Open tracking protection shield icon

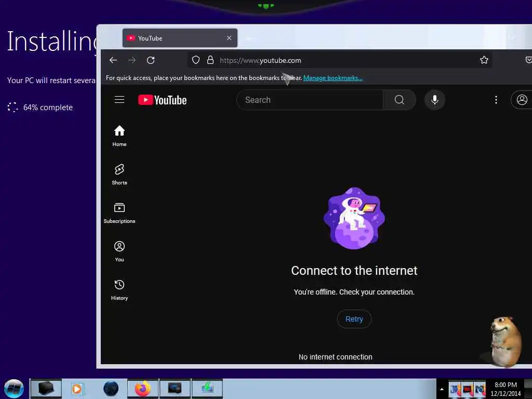coord(196,60)
